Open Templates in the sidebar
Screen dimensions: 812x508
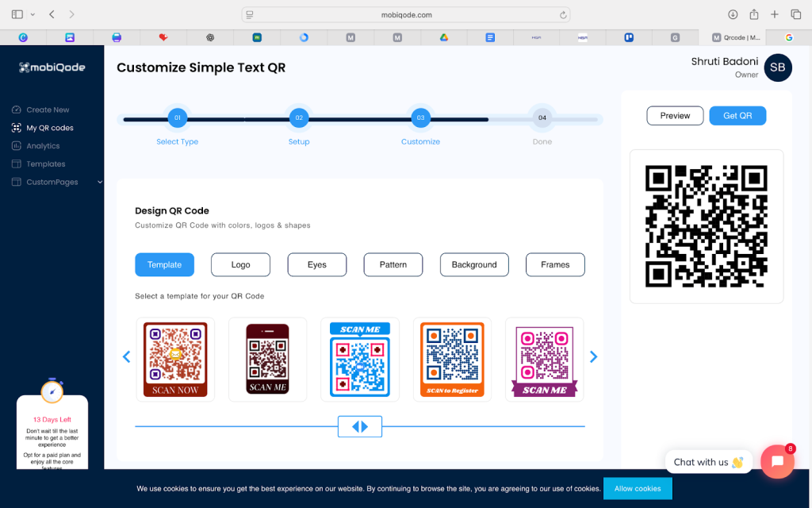tap(45, 164)
